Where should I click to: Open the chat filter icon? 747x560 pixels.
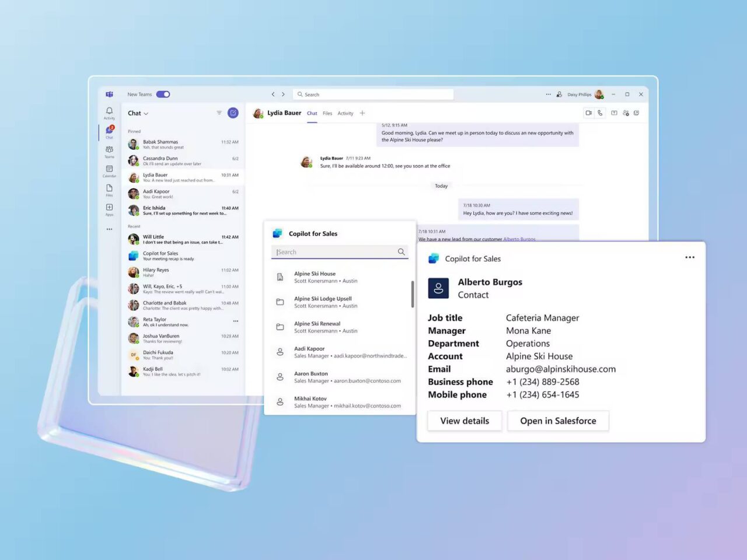point(219,113)
